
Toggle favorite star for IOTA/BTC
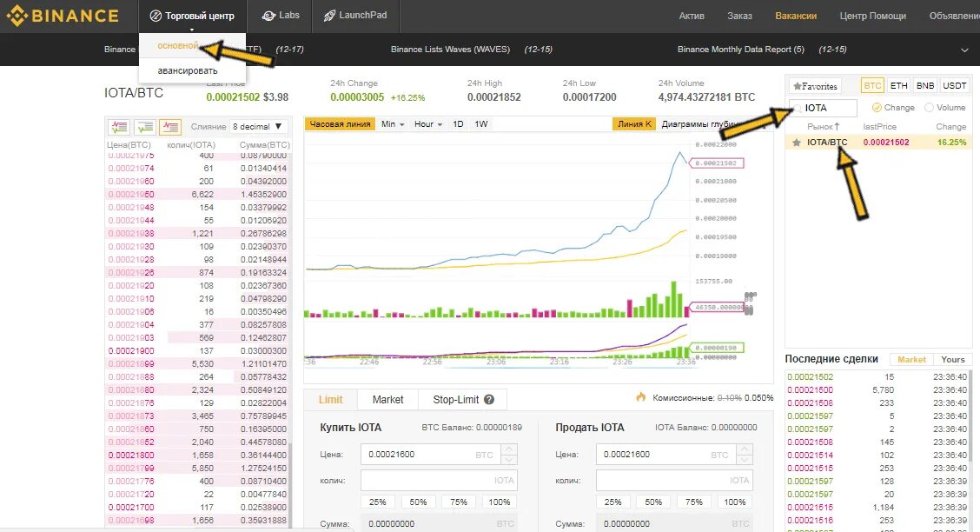click(796, 143)
